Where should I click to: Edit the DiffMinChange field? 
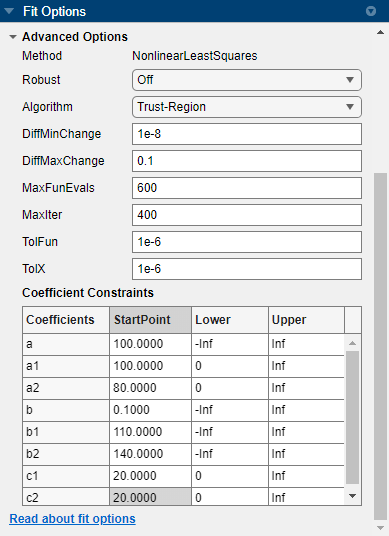[247, 134]
